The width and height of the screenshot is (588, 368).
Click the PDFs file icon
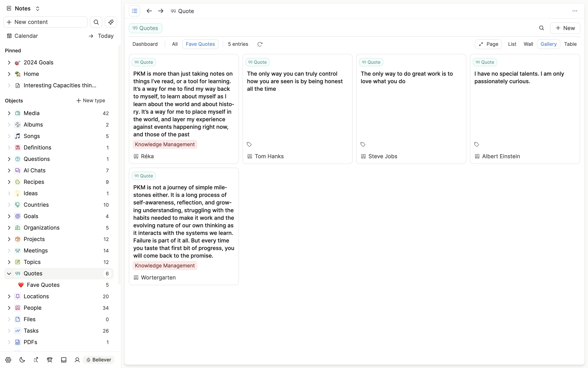click(x=18, y=342)
